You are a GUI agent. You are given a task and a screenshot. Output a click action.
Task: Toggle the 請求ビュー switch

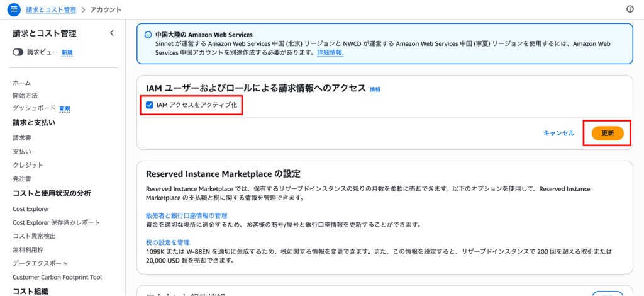click(18, 52)
